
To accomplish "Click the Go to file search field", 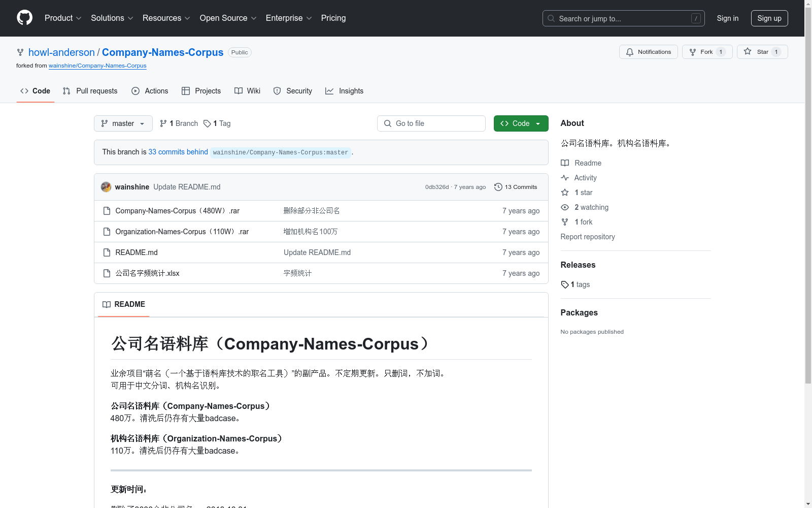I will [x=431, y=123].
